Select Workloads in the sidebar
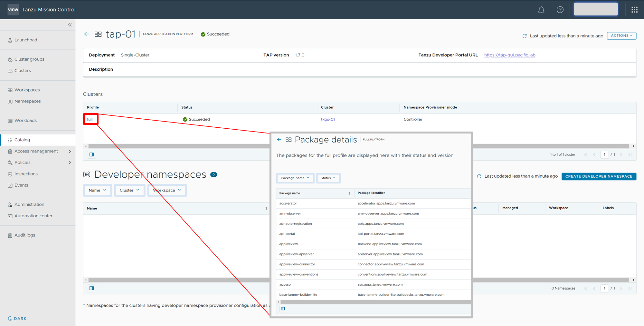644x326 pixels. (x=25, y=121)
